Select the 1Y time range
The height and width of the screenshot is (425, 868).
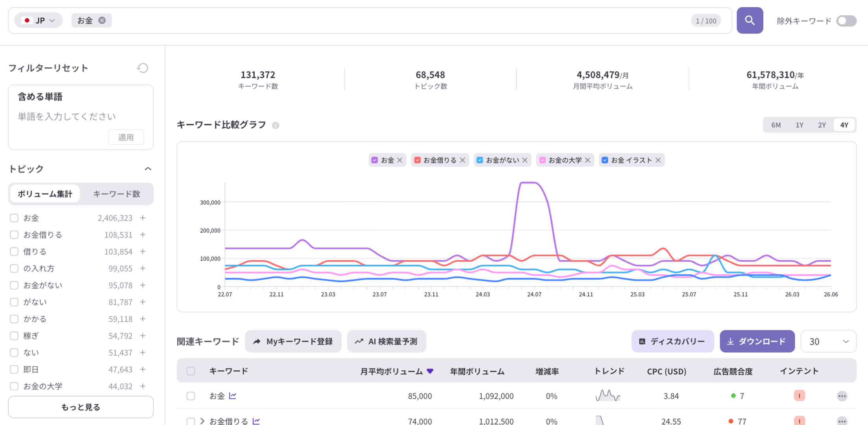(x=799, y=125)
